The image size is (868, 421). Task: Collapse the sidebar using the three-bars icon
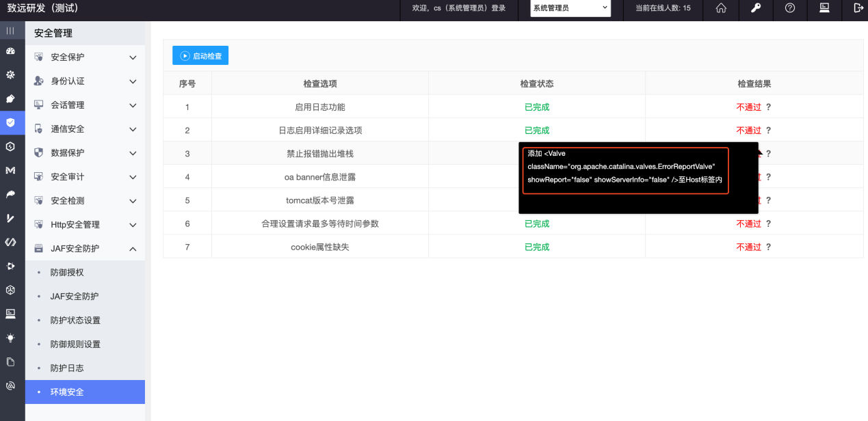[10, 31]
